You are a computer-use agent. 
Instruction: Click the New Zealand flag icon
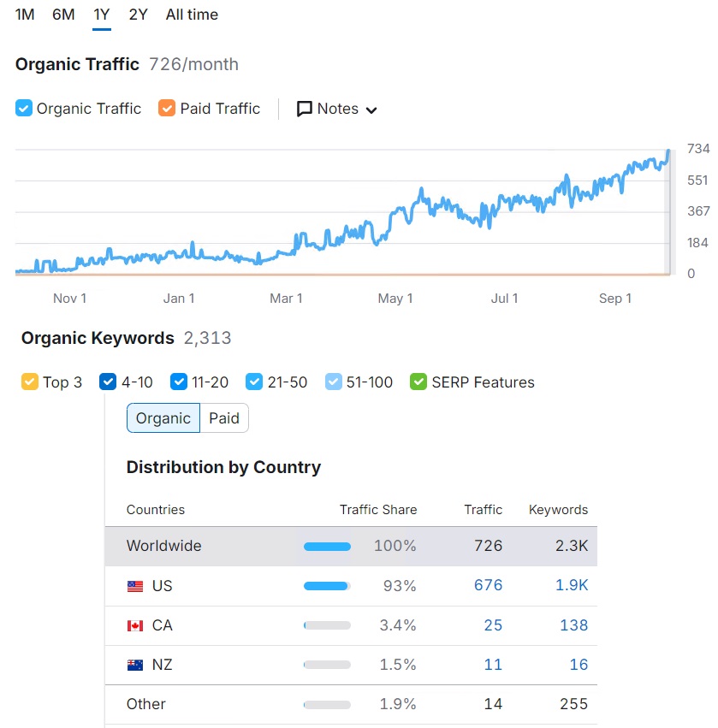(x=135, y=666)
